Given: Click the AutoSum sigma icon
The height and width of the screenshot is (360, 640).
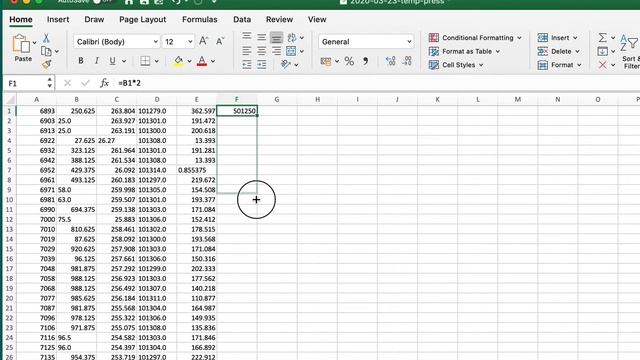Looking at the screenshot, I should click(602, 38).
